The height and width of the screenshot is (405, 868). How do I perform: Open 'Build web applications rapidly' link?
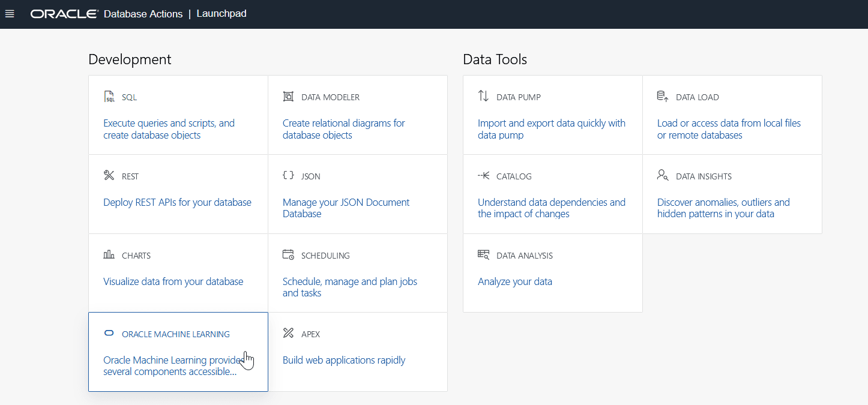tap(344, 360)
